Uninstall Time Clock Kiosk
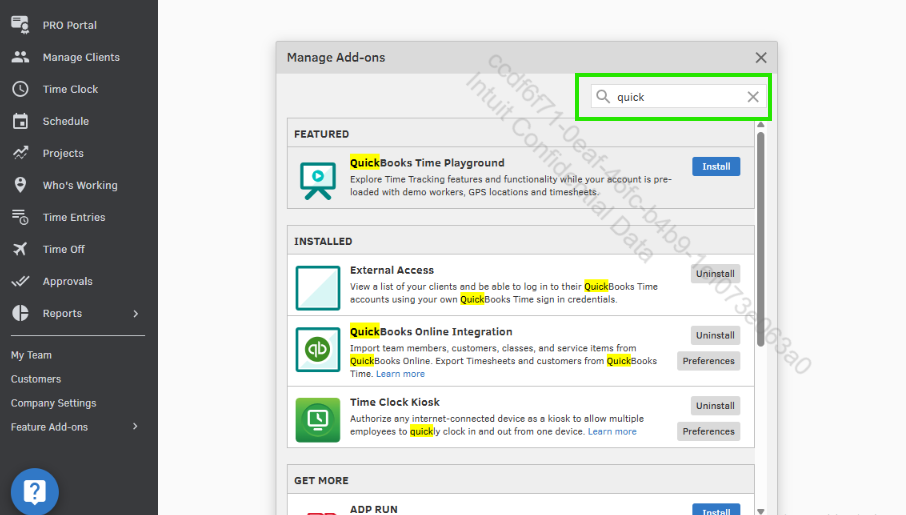 pos(715,406)
